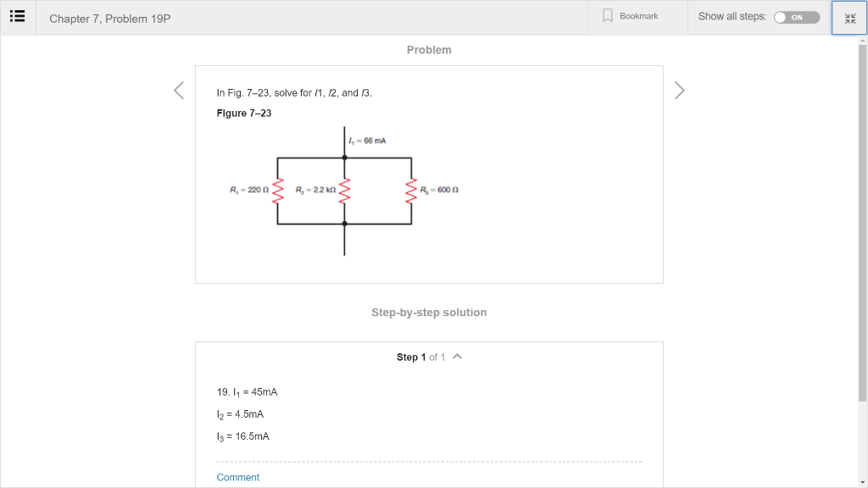Open the table of contents menu icon

click(17, 16)
